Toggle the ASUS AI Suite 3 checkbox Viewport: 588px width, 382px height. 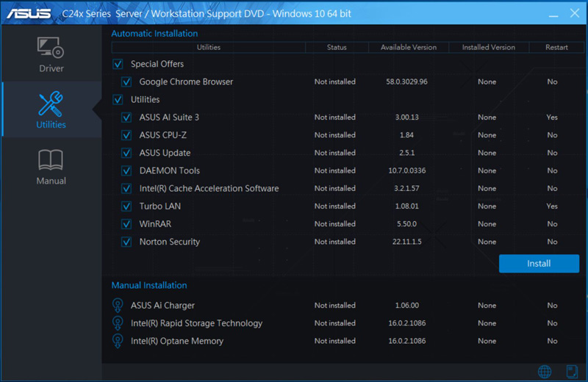[x=126, y=118]
